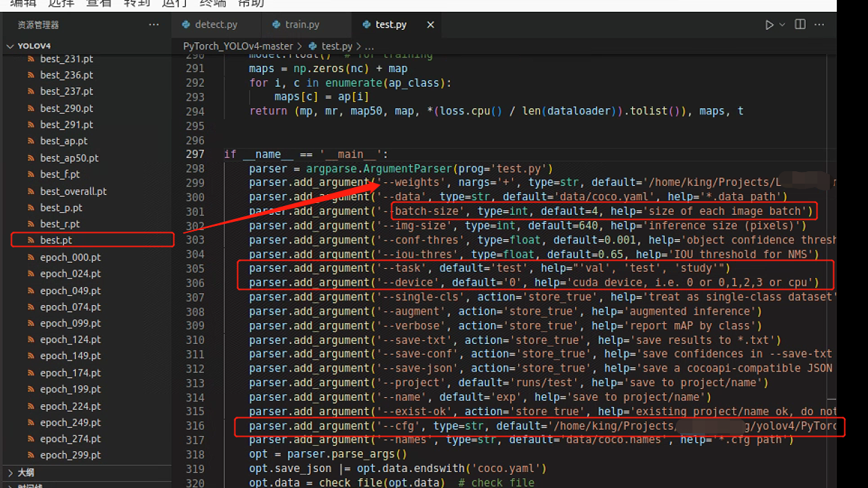
Task: Select the test.py tab
Action: 391,24
